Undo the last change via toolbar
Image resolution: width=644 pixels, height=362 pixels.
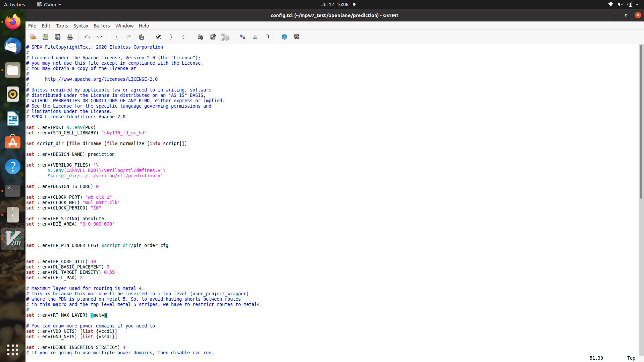[87, 37]
